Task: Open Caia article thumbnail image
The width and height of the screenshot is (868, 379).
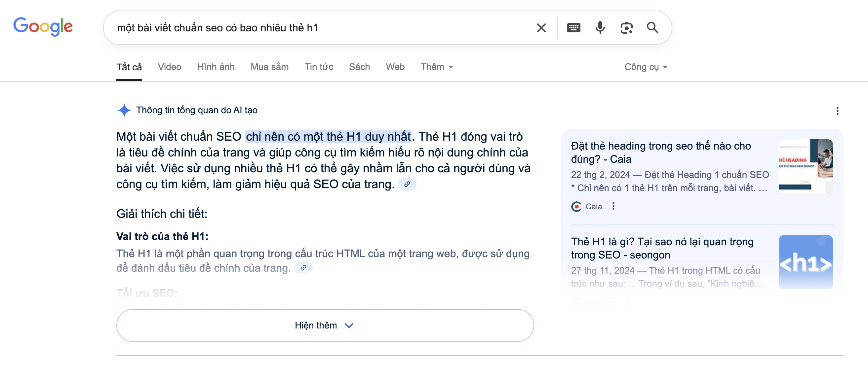Action: tap(805, 166)
